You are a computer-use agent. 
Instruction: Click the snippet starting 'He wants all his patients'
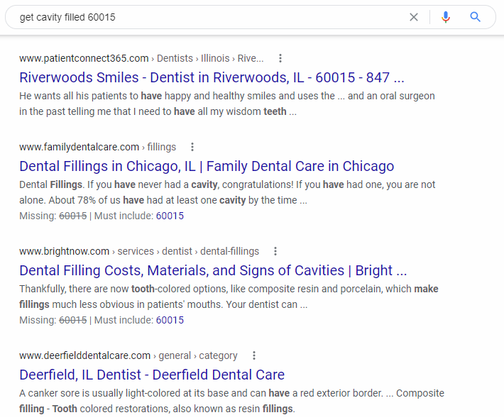pos(227,104)
